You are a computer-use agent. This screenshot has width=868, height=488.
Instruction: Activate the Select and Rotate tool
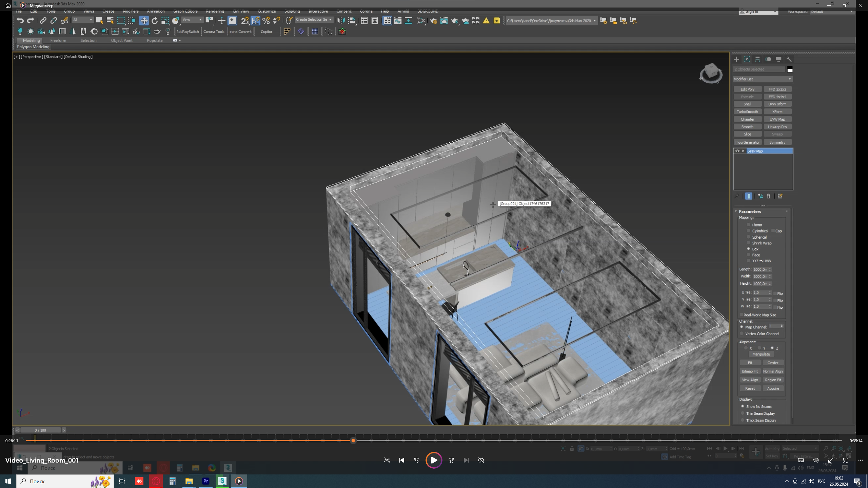(x=155, y=20)
